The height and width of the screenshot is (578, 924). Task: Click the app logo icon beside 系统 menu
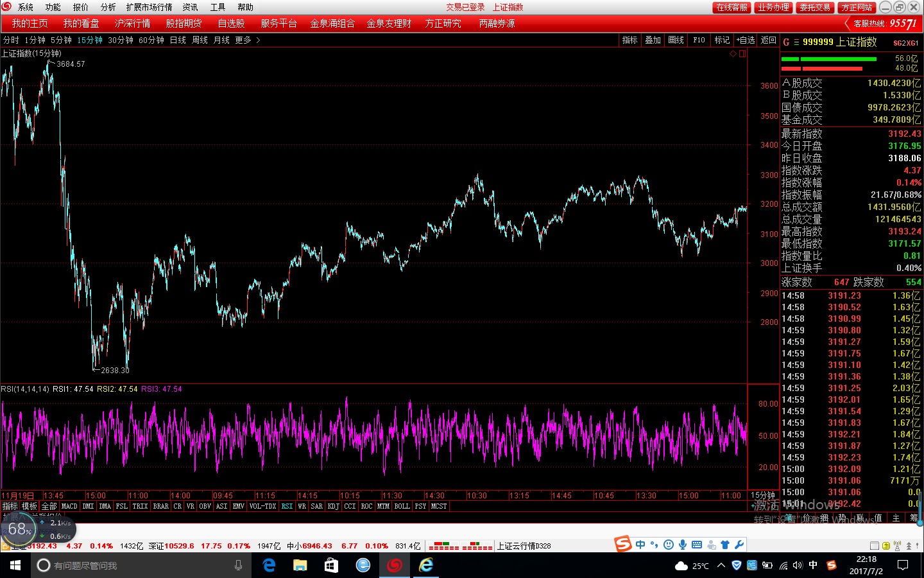pos(7,7)
